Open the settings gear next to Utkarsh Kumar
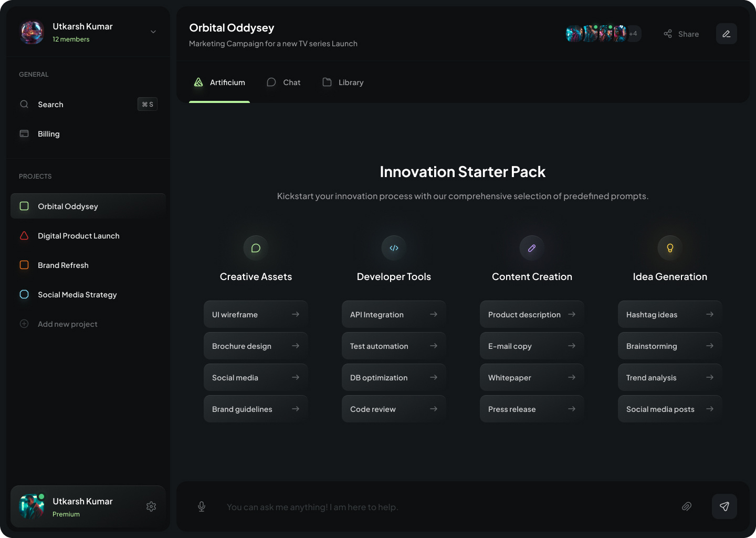This screenshot has height=538, width=756. (x=151, y=506)
